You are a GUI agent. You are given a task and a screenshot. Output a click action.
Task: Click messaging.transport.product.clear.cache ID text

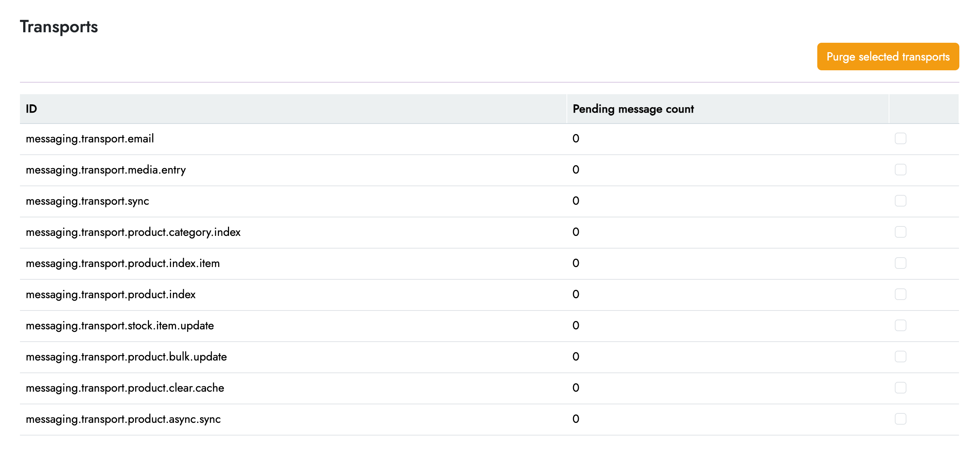(125, 388)
